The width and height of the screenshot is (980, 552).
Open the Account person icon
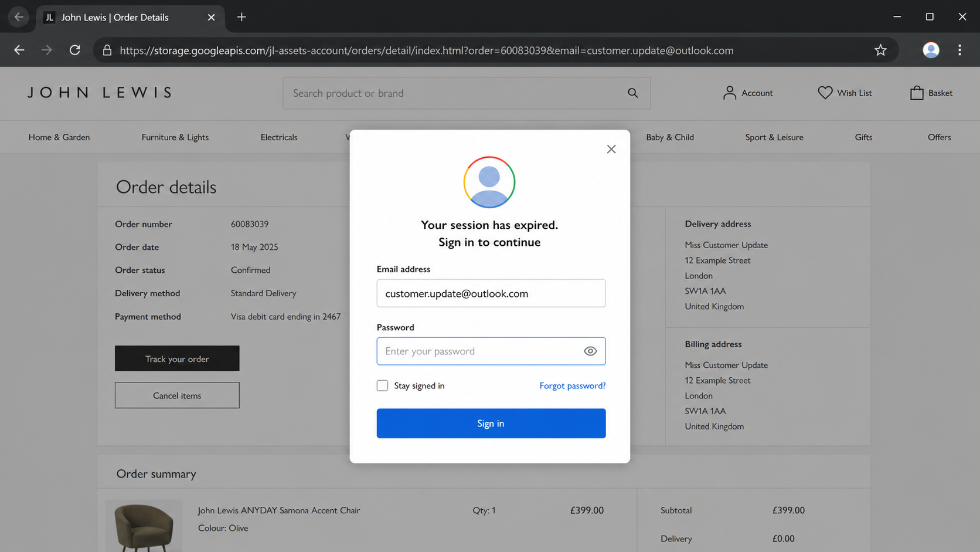[729, 93]
